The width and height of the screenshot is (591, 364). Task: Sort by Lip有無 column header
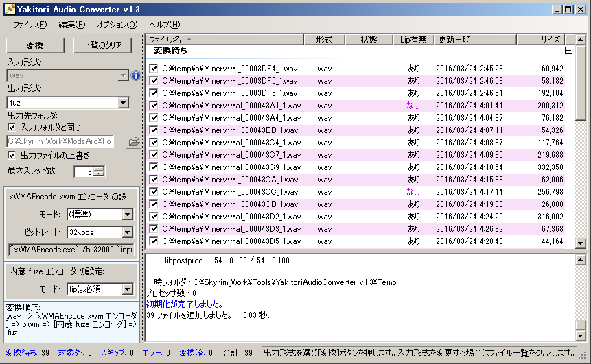tap(413, 40)
